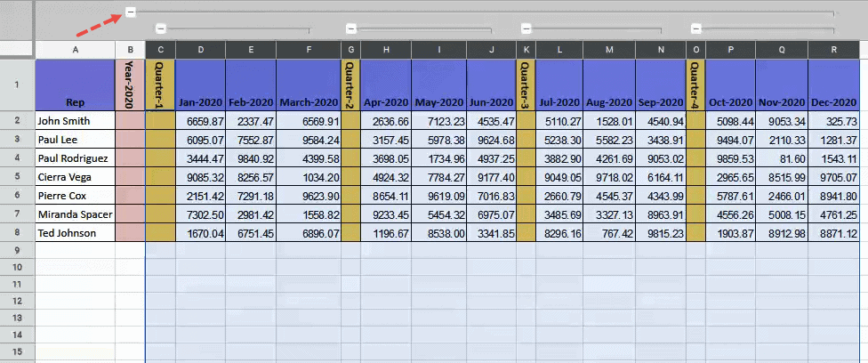Collapse the Quarter-3 column group
The image size is (868, 363).
point(526,28)
